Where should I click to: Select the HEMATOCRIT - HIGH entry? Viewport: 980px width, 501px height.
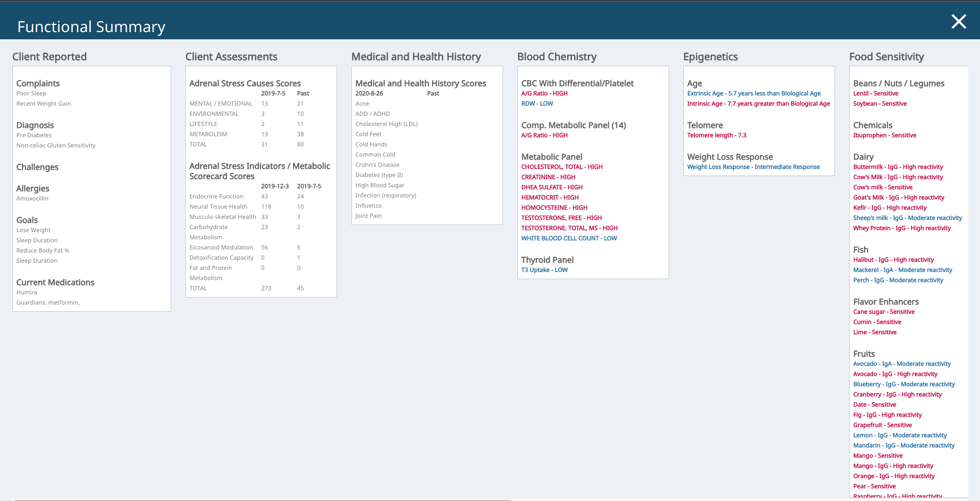[550, 197]
